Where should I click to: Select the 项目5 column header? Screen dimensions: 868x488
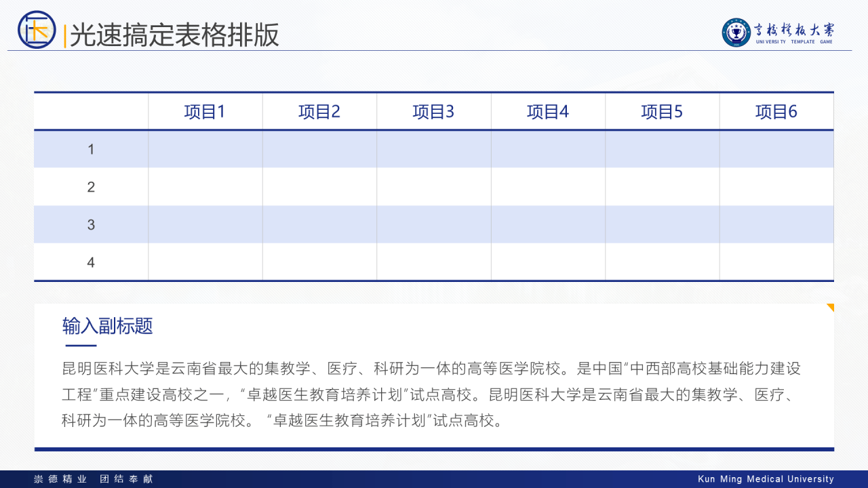pos(663,111)
